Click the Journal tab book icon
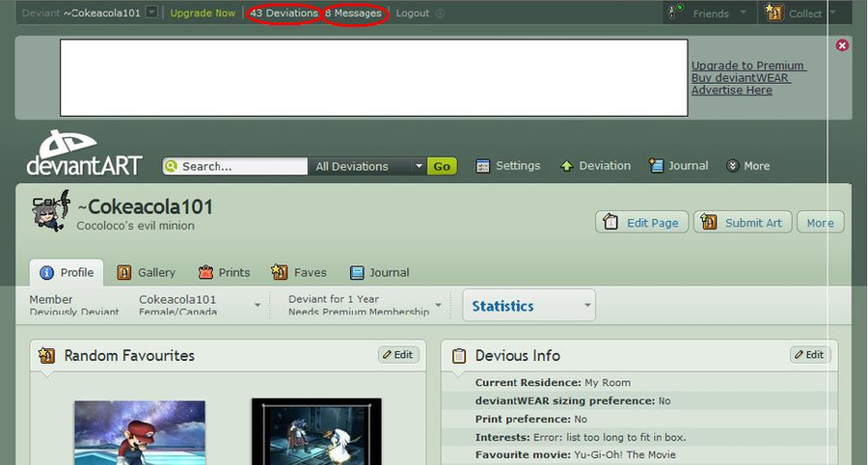This screenshot has width=868, height=465. [x=357, y=272]
